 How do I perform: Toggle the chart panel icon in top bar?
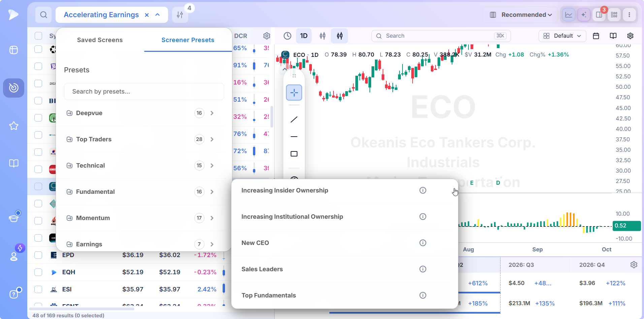point(569,15)
